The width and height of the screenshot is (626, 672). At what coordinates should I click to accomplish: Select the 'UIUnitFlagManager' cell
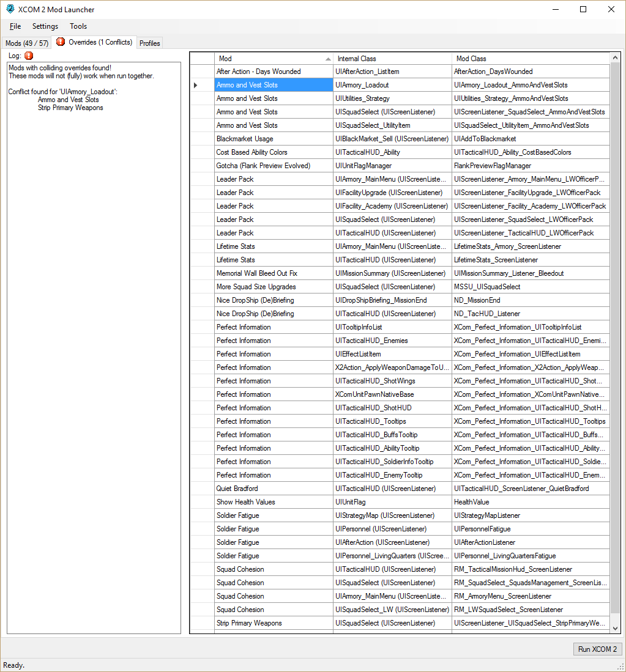(x=392, y=166)
